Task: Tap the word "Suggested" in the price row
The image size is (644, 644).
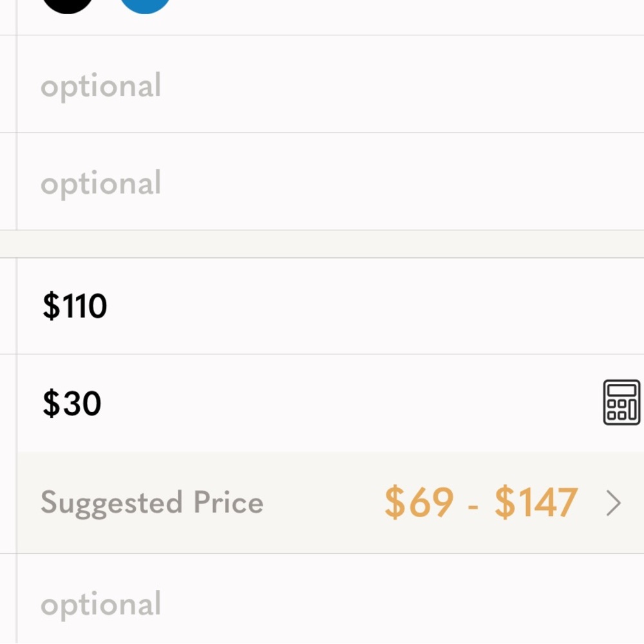Action: [102, 502]
